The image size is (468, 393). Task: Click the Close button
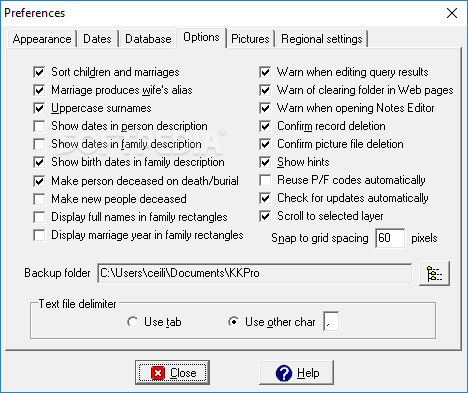coord(172,372)
